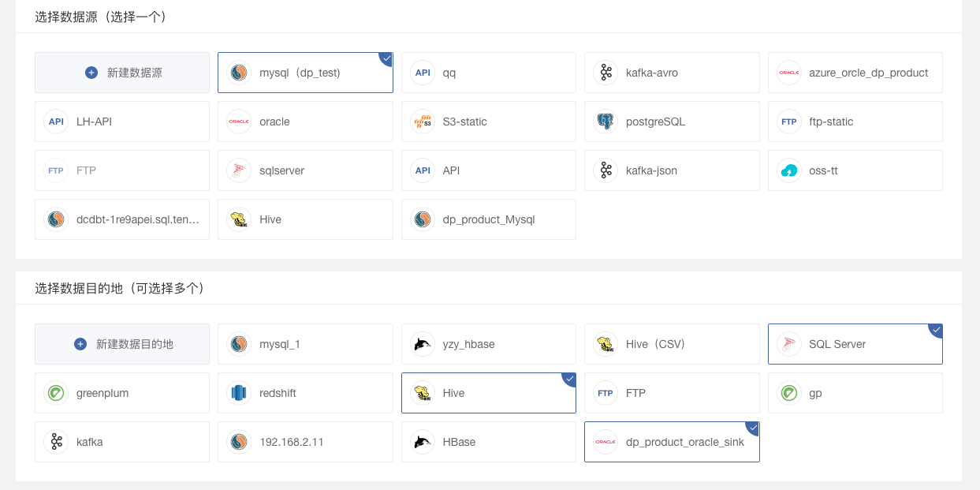Click the mysql (dp_test) database icon
This screenshot has width=980, height=490.
240,73
